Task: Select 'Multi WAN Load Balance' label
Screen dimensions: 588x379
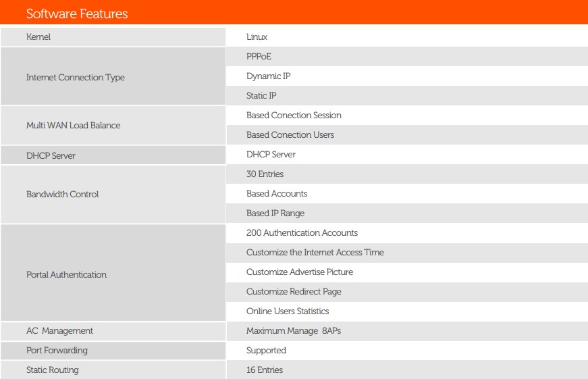Action: pyautogui.click(x=73, y=126)
